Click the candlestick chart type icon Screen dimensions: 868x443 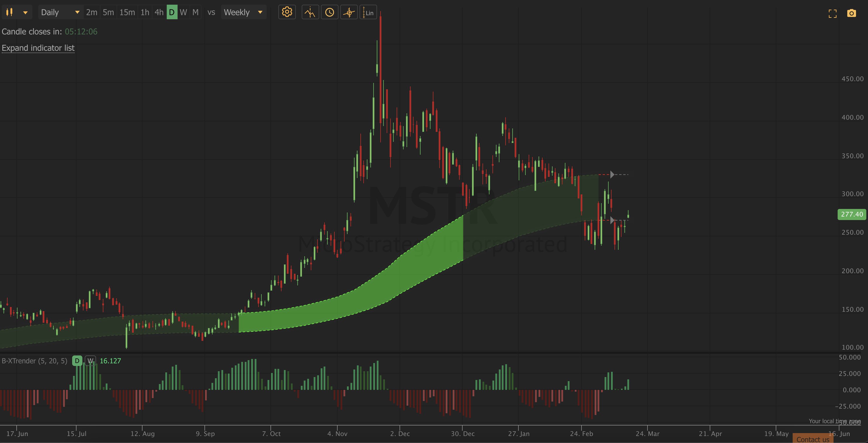click(9, 13)
